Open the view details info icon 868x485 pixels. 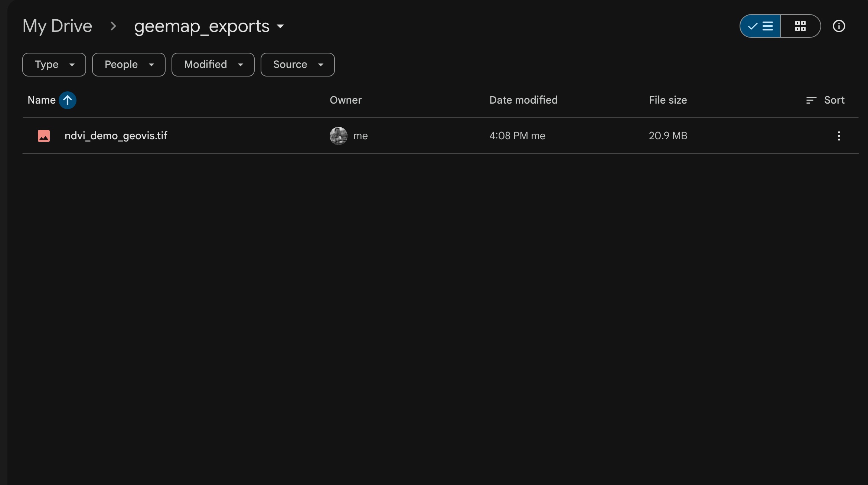click(839, 26)
